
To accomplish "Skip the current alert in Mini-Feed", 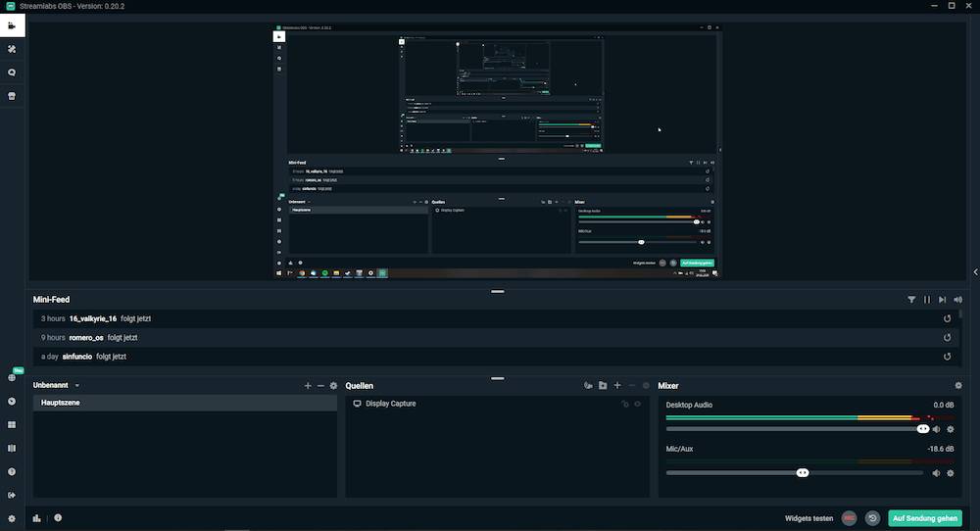I will [x=943, y=300].
